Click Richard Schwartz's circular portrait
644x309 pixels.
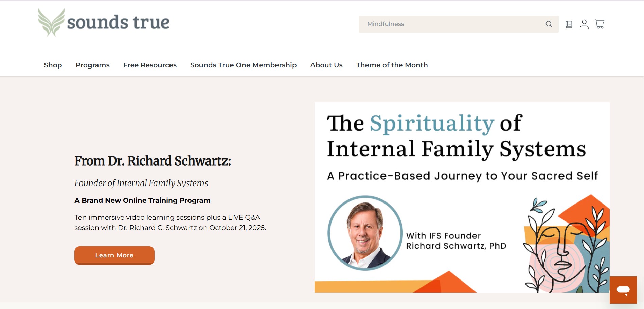point(365,233)
